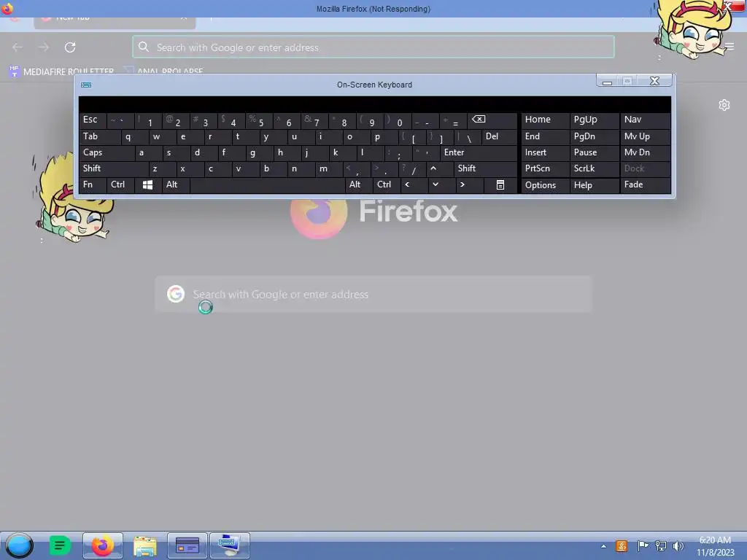The width and height of the screenshot is (747, 560).
Task: Toggle the left Alt key
Action: (176, 184)
